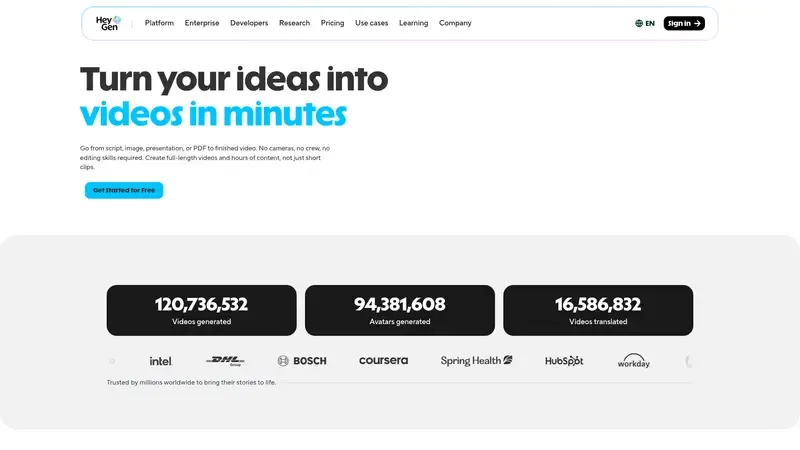Click the Workday logo

[x=634, y=361]
